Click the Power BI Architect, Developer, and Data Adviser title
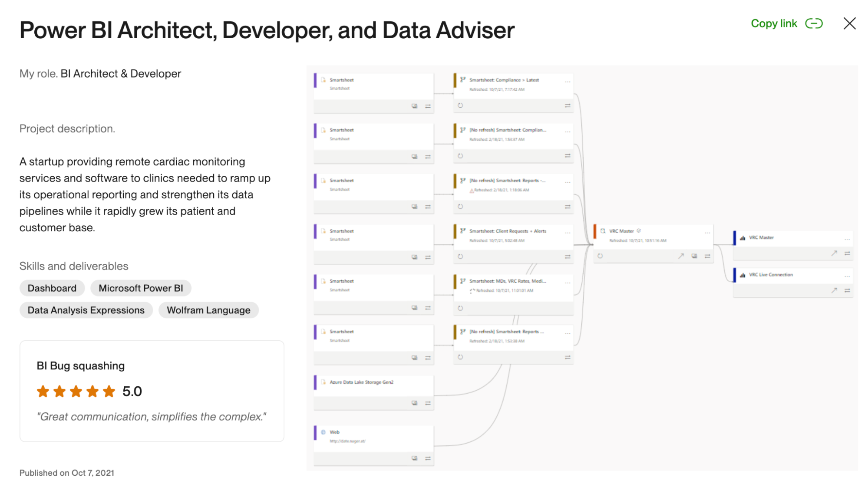 click(267, 30)
